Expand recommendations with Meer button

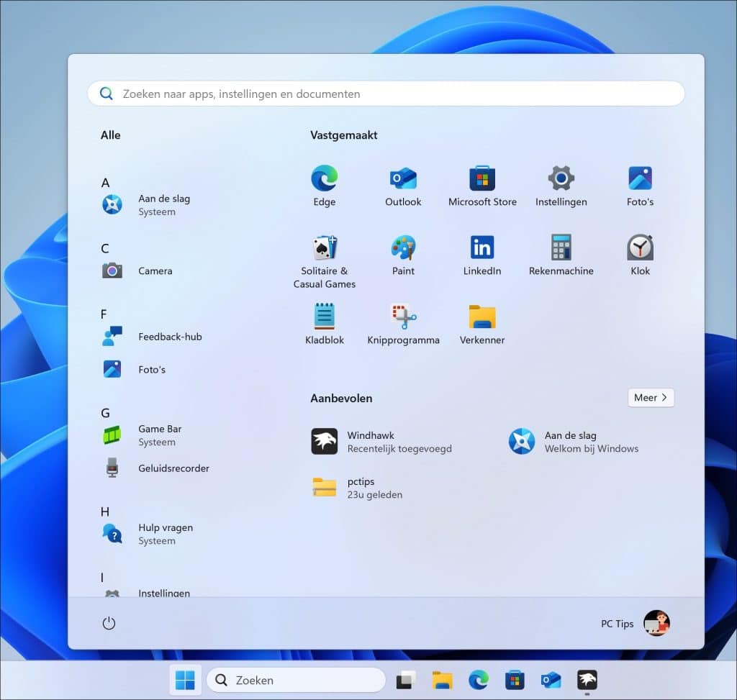click(x=651, y=398)
